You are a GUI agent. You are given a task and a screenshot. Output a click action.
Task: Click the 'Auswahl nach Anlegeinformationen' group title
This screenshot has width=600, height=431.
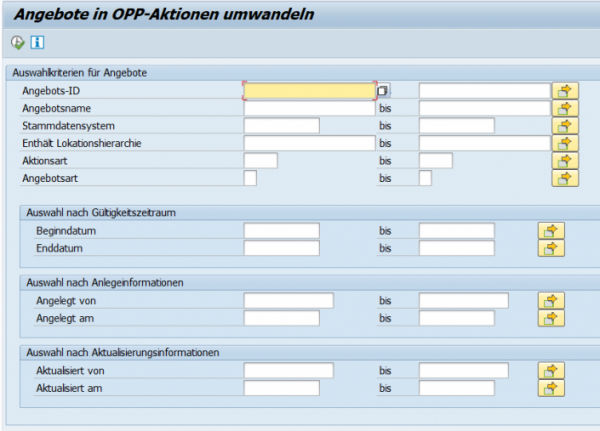pyautogui.click(x=105, y=283)
